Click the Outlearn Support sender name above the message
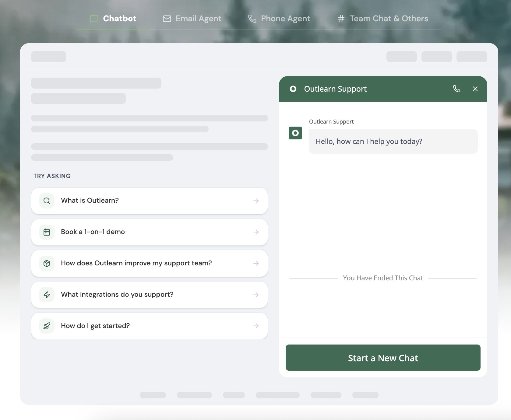This screenshot has width=511, height=420. tap(331, 122)
